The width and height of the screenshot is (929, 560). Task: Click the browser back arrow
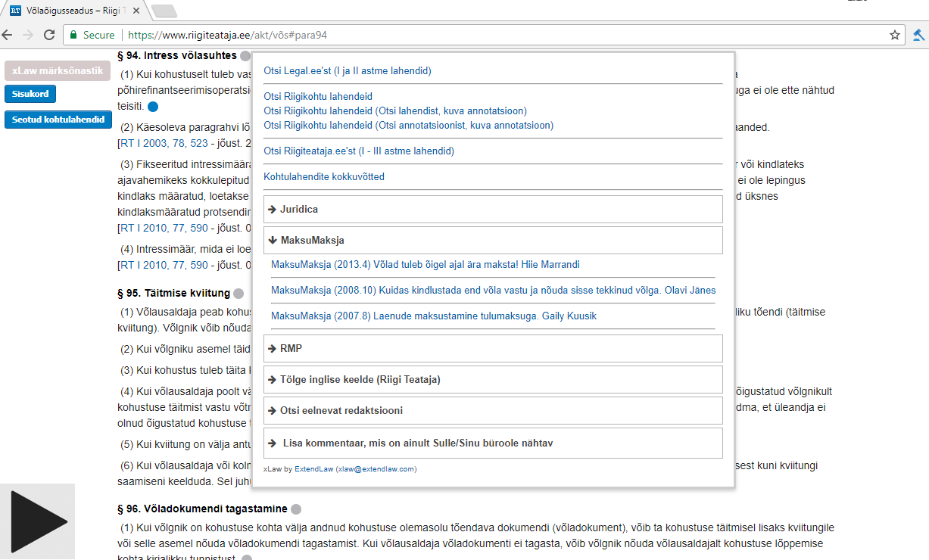pos(8,35)
